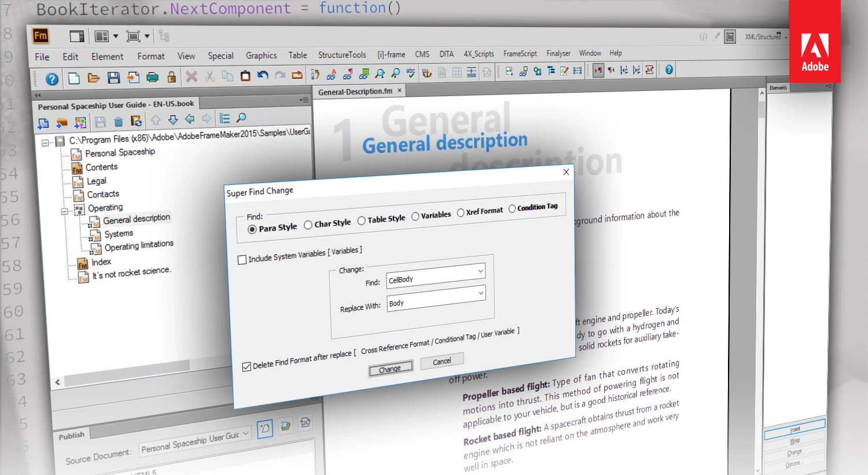Image resolution: width=868 pixels, height=475 pixels.
Task: Click the stacked pages icon in Publish panel
Action: (x=286, y=426)
